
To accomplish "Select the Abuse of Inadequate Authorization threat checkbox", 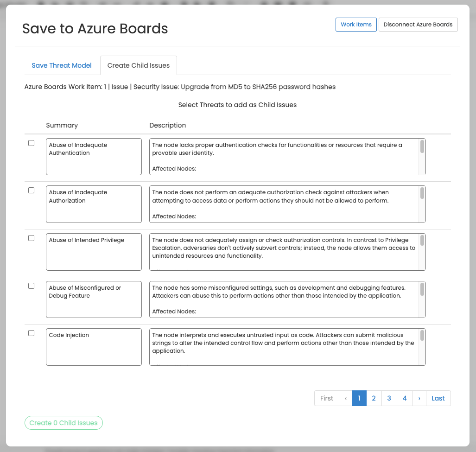I will tap(32, 191).
